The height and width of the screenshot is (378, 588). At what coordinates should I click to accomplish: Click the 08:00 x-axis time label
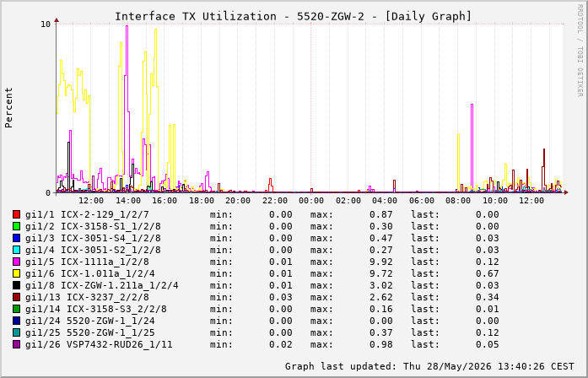click(x=458, y=201)
